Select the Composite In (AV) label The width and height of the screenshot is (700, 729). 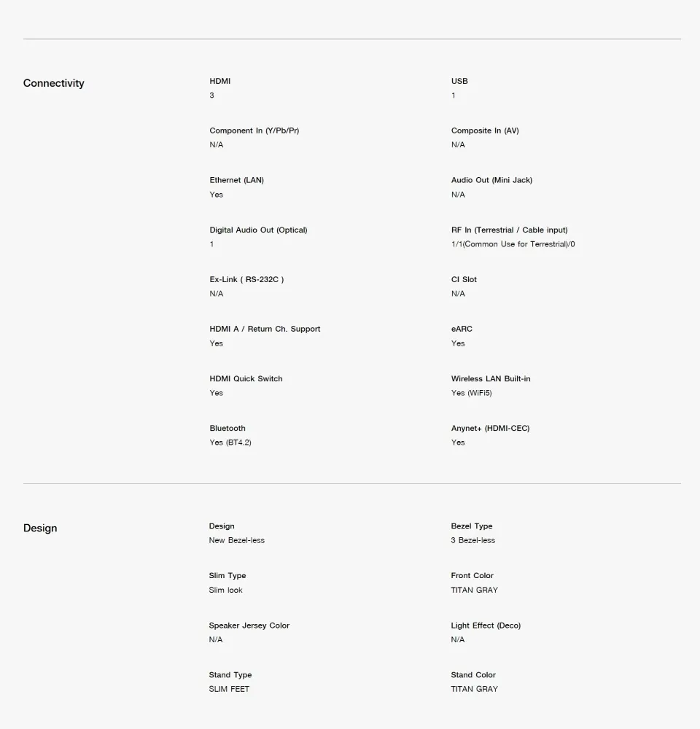point(485,130)
